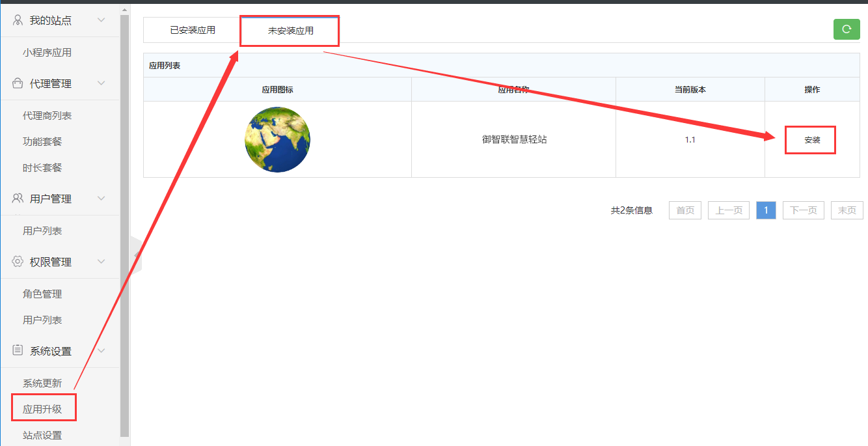Click page number 1 in pagination
This screenshot has height=446, width=868.
tap(766, 210)
